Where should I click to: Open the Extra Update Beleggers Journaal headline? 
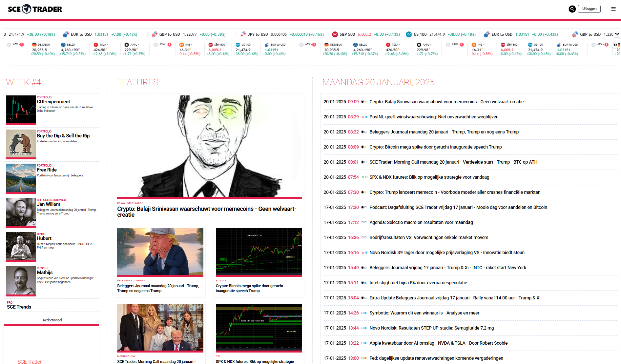pos(455,298)
